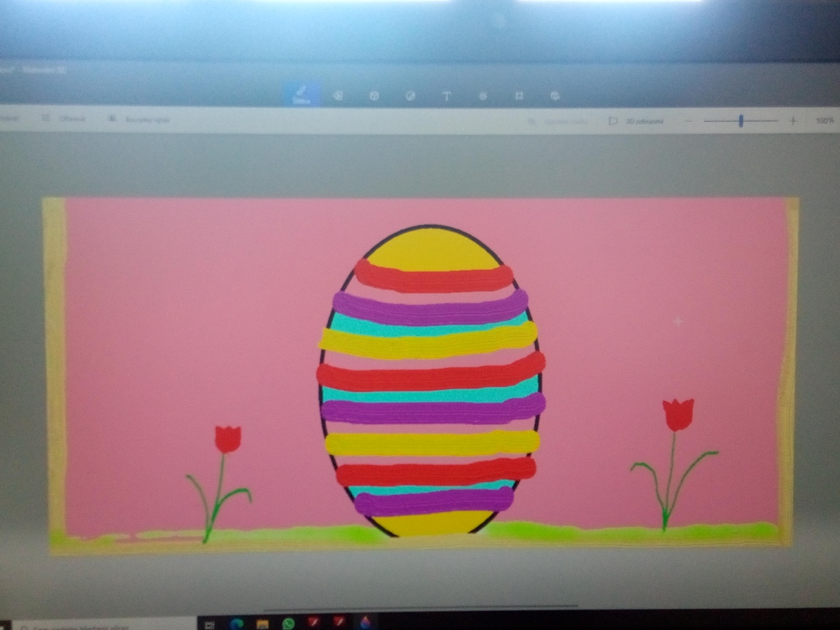Click the zoom slider handle

[741, 121]
